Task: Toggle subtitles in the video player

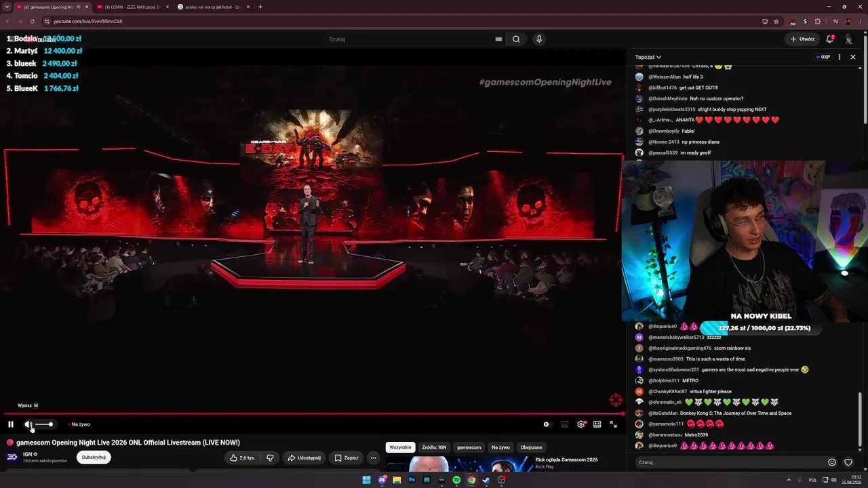Action: click(x=564, y=424)
